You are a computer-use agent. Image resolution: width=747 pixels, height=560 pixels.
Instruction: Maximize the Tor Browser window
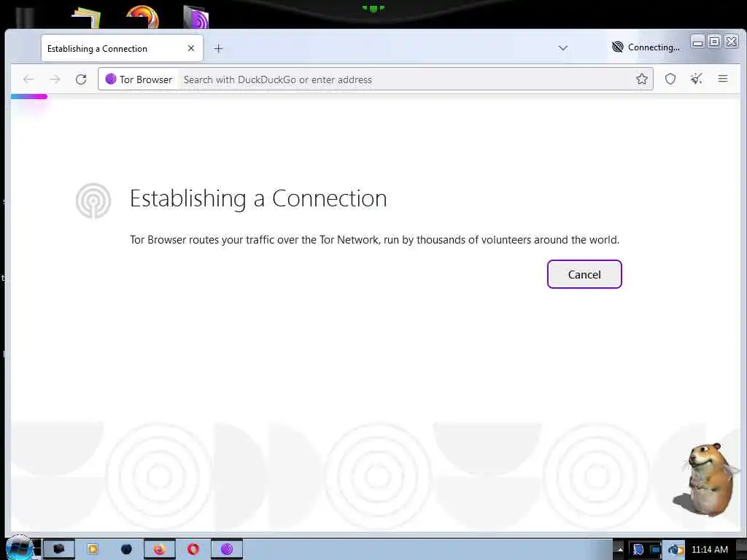(714, 42)
